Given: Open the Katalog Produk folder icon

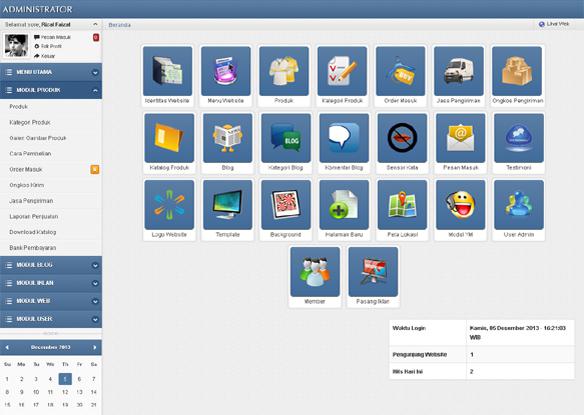Looking at the screenshot, I should pos(169,138).
